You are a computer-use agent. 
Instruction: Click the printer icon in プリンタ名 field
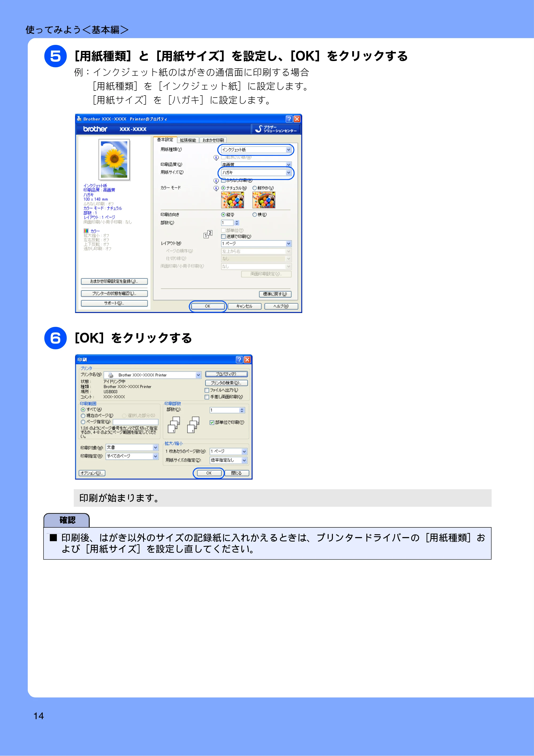(111, 375)
